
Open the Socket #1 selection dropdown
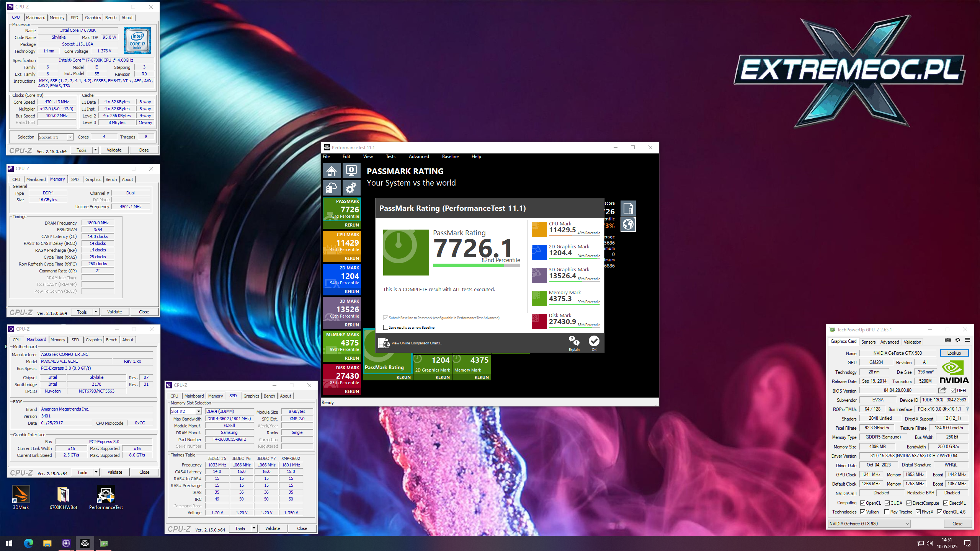point(70,137)
